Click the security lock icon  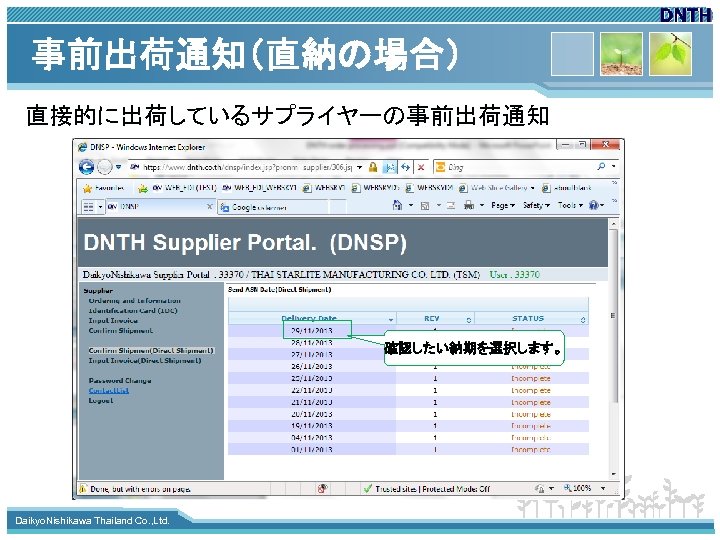click(x=373, y=167)
